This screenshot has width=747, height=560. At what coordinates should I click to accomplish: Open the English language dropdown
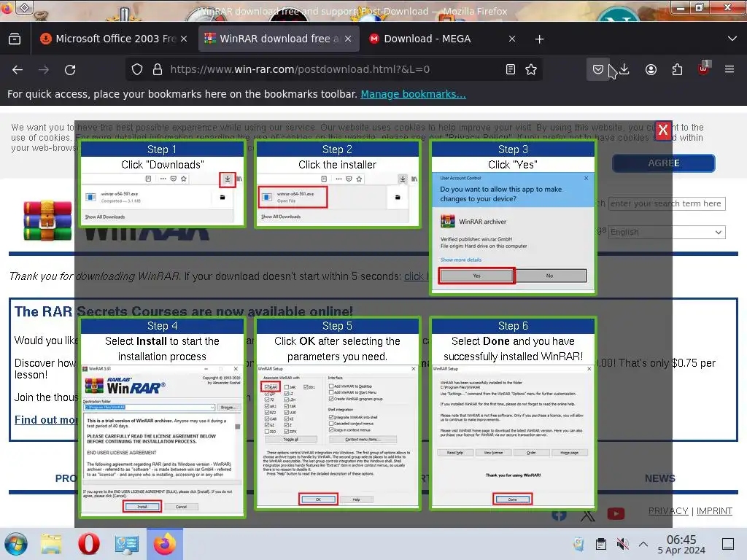click(x=667, y=232)
